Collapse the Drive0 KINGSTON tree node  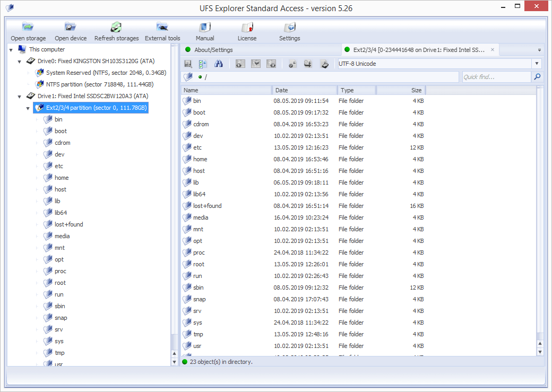pyautogui.click(x=19, y=62)
